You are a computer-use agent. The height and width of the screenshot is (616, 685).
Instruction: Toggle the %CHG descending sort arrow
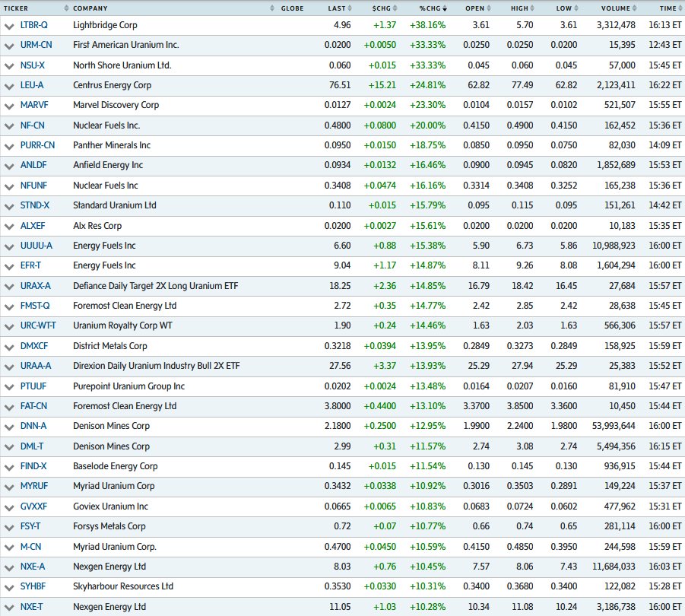[x=445, y=8]
